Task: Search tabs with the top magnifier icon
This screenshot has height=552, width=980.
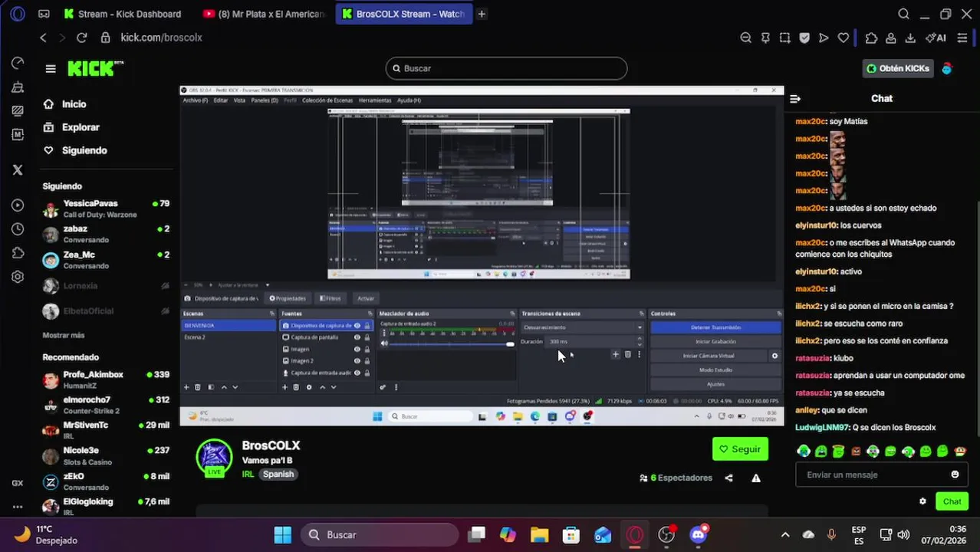Action: (x=903, y=14)
